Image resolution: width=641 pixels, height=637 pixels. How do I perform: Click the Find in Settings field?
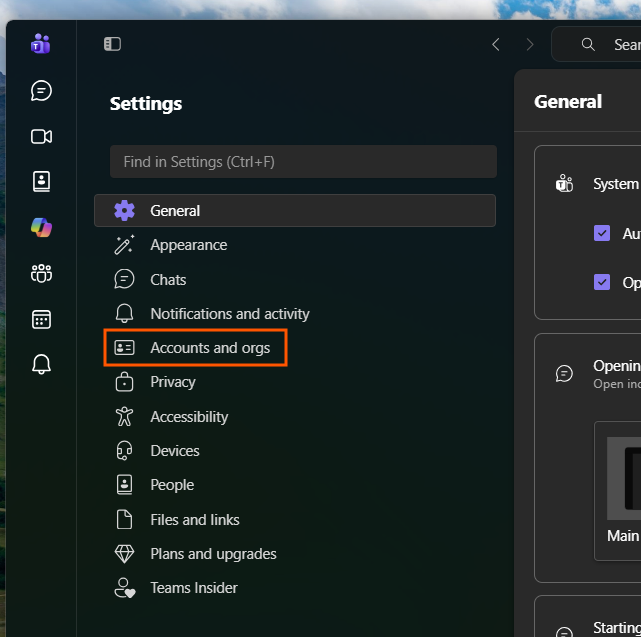click(303, 161)
